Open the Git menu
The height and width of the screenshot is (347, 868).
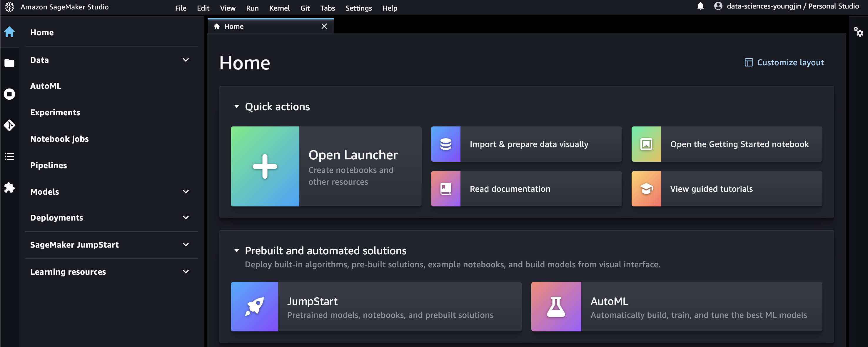(305, 8)
